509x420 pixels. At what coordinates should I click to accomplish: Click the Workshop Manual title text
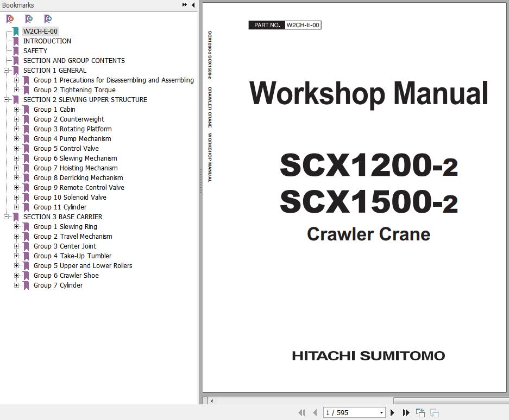pyautogui.click(x=369, y=94)
